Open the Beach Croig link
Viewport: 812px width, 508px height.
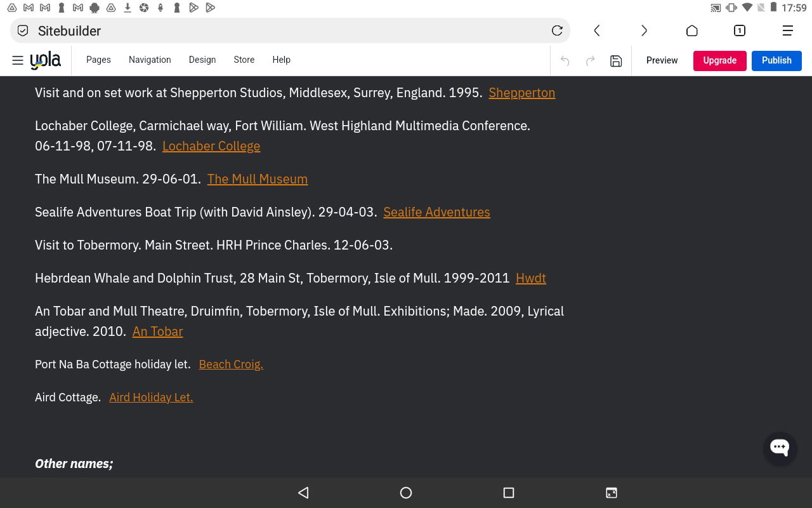point(231,364)
